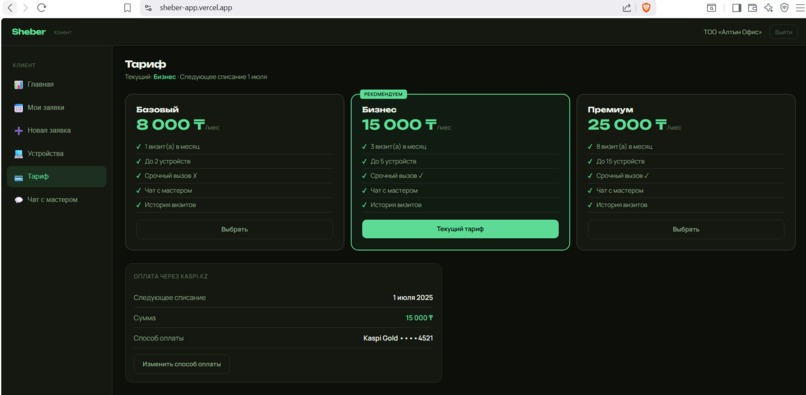806x395 pixels.
Task: Click the speech bubble icon for Чат с мастером
Action: (x=19, y=200)
